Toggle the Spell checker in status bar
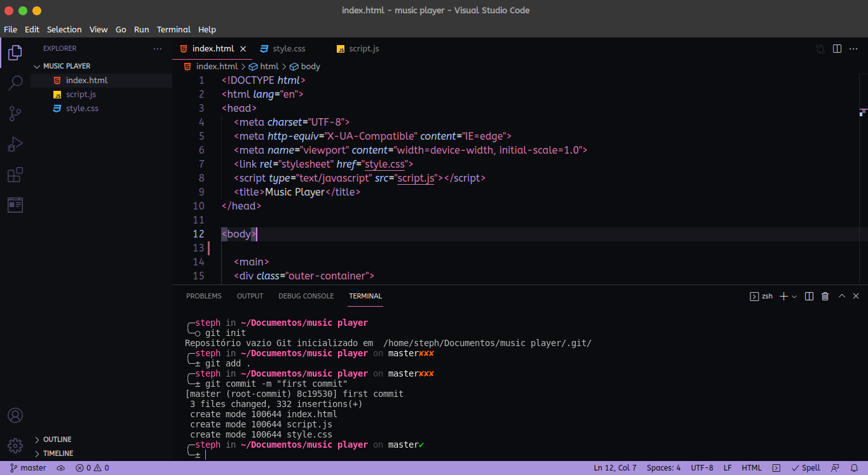The width and height of the screenshot is (868, 475). coord(806,468)
